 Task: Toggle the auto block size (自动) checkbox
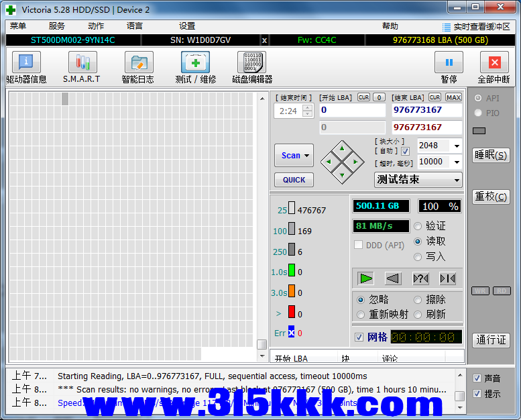[x=406, y=152]
